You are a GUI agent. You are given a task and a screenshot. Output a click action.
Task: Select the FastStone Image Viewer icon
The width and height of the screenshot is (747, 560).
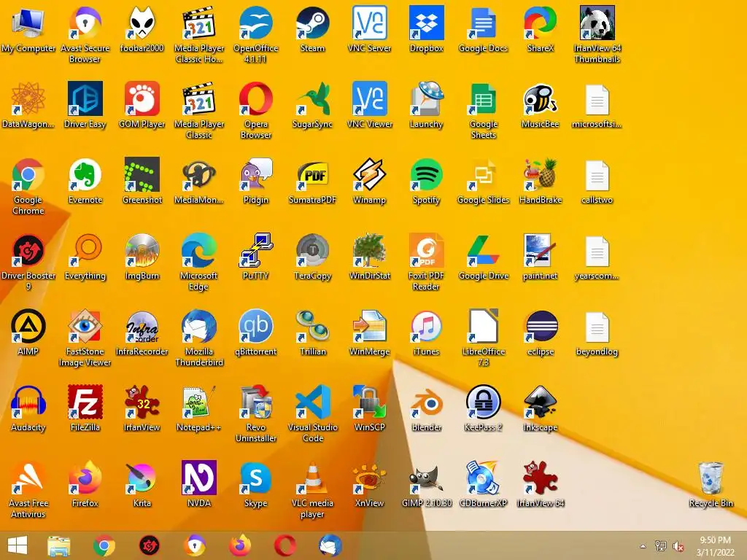pos(85,326)
